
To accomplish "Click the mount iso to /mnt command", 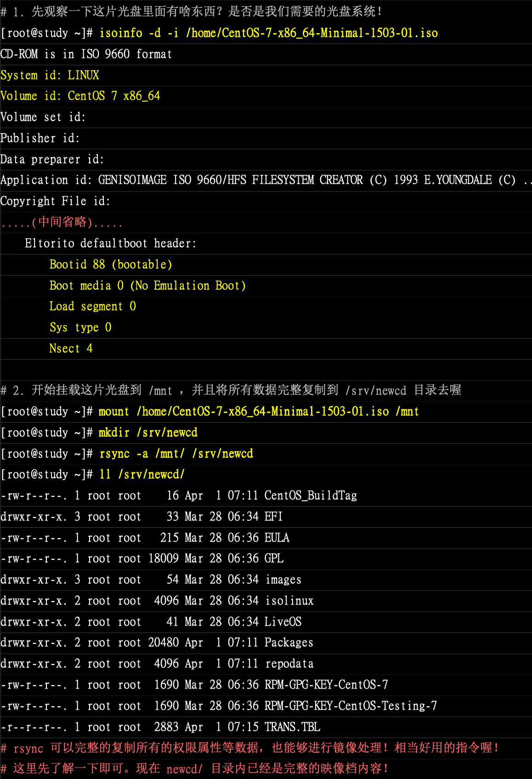I will coord(259,412).
